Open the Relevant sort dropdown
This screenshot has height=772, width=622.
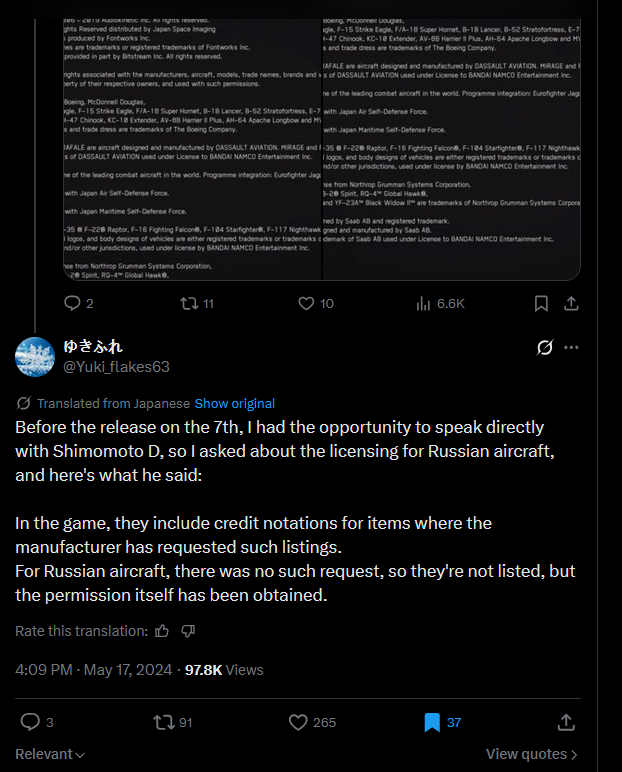coord(49,754)
